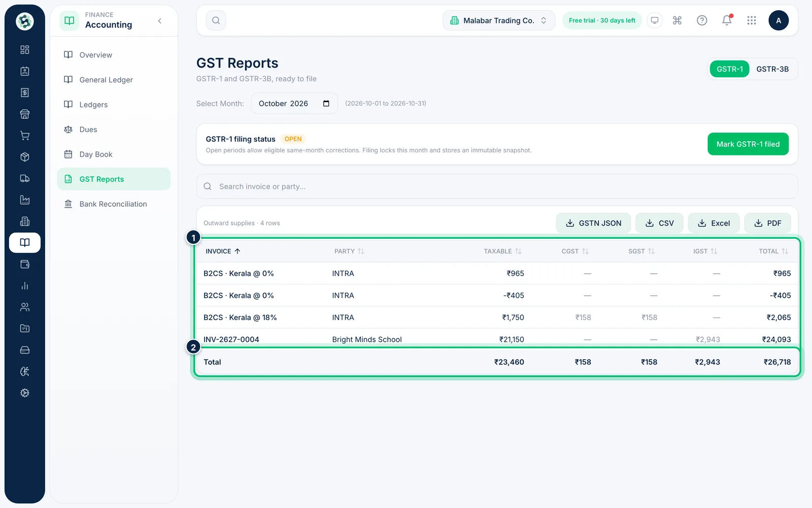Open the delivery truck icon in sidebar
The image size is (812, 508).
tap(24, 178)
